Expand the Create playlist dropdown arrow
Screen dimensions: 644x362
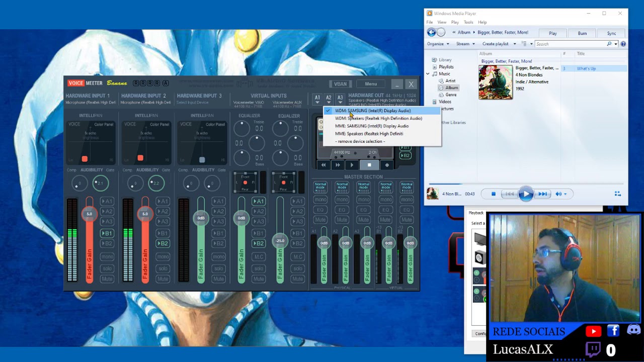click(515, 44)
